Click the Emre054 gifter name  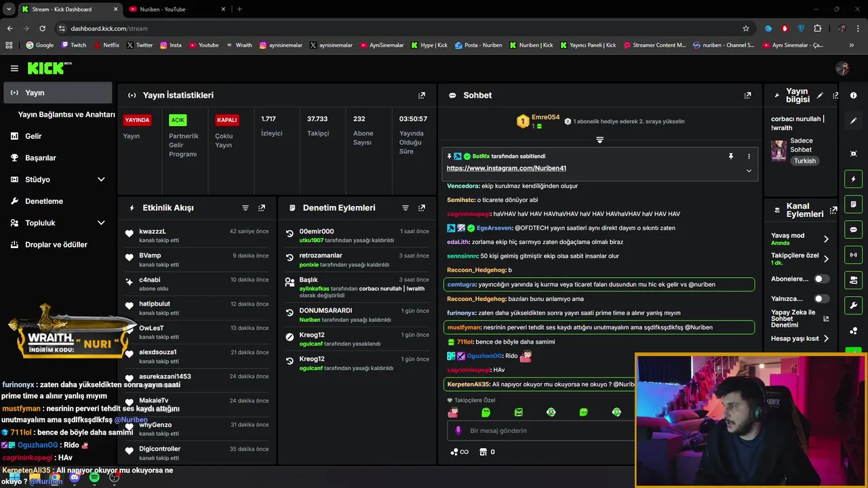(x=546, y=117)
